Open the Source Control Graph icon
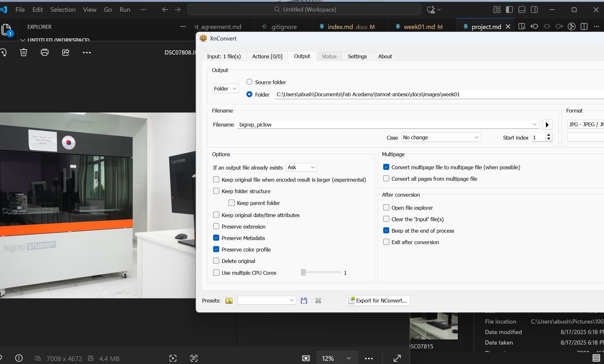 click(571, 26)
